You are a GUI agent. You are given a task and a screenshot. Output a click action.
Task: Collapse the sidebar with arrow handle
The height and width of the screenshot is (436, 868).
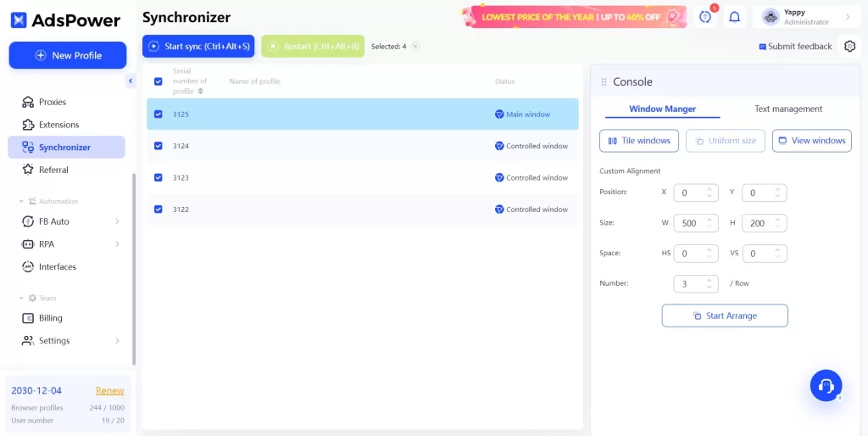[x=131, y=81]
